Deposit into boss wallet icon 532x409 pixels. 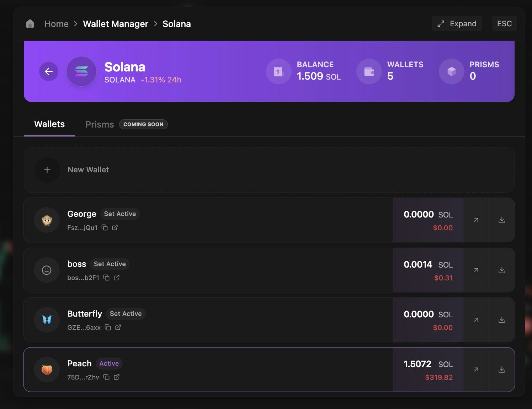coord(502,270)
